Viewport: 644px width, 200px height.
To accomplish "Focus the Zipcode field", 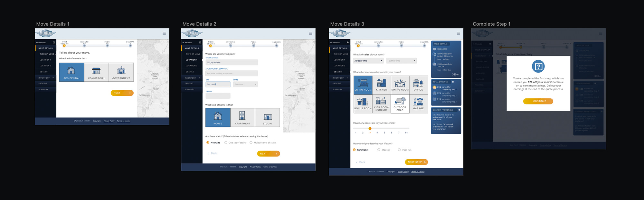I will point(218,96).
